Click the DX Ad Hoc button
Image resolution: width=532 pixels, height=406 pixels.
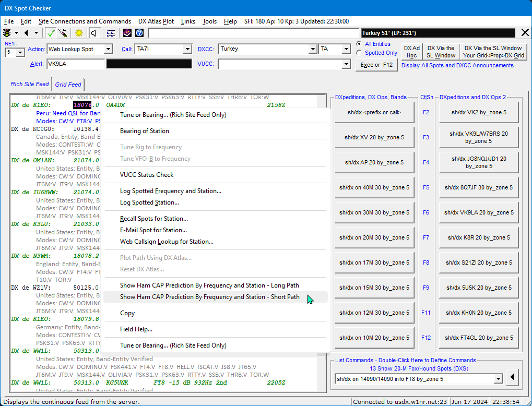411,52
